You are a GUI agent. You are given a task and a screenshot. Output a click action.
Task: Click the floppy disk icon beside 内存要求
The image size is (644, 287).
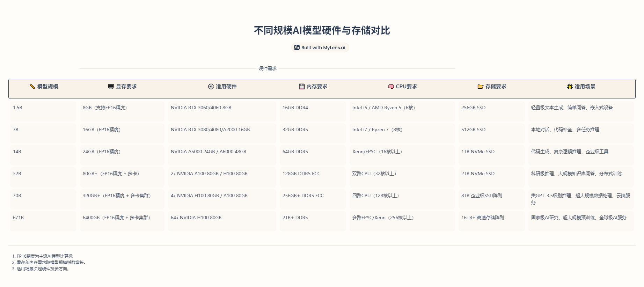(x=302, y=87)
